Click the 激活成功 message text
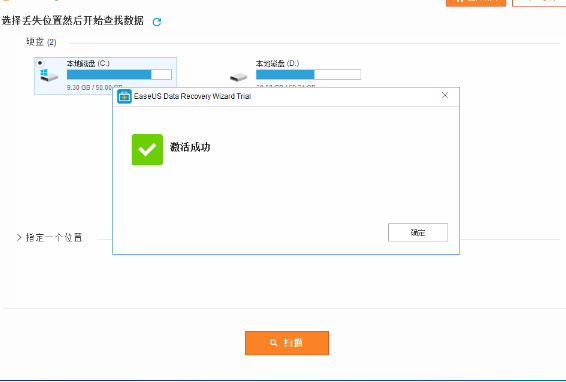 190,147
